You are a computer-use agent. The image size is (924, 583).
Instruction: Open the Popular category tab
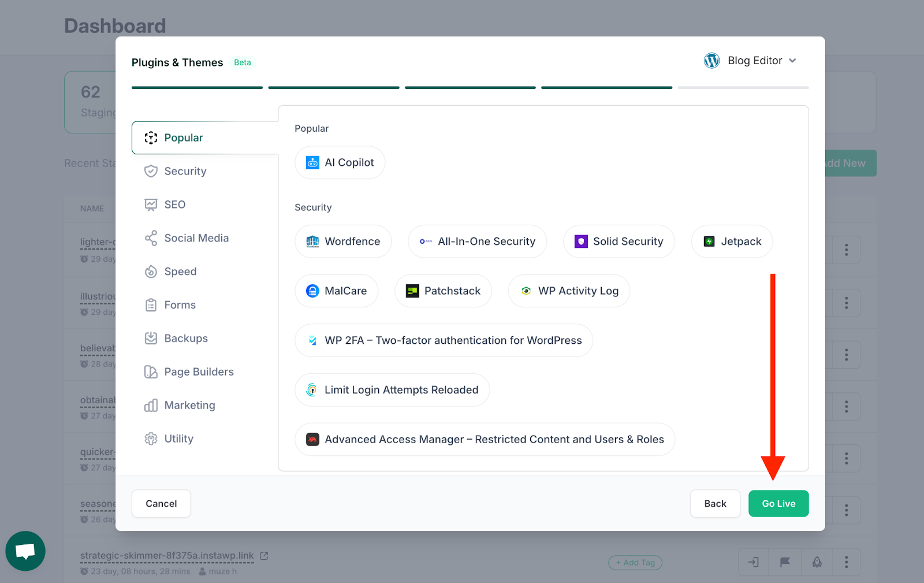pos(205,138)
